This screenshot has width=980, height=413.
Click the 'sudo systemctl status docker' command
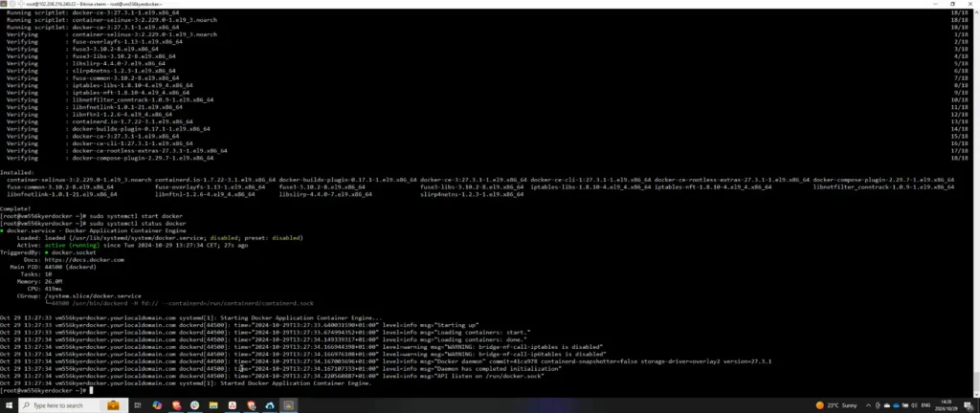pos(138,224)
